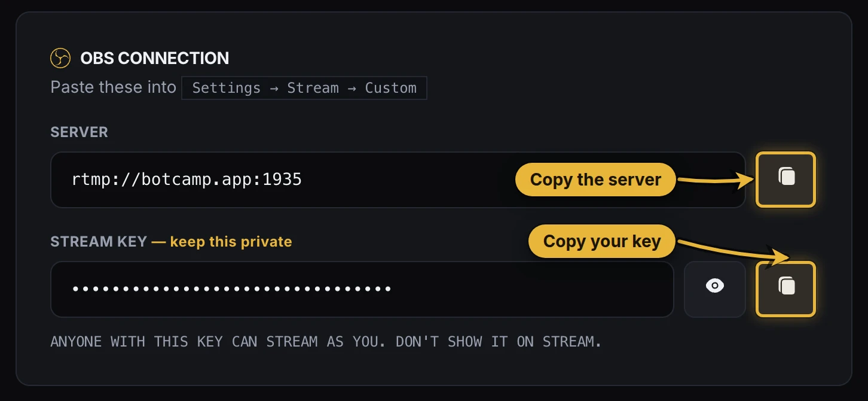Screen dimensions: 868x401
Task: Click "Settings" in the path hint
Action: coord(227,88)
